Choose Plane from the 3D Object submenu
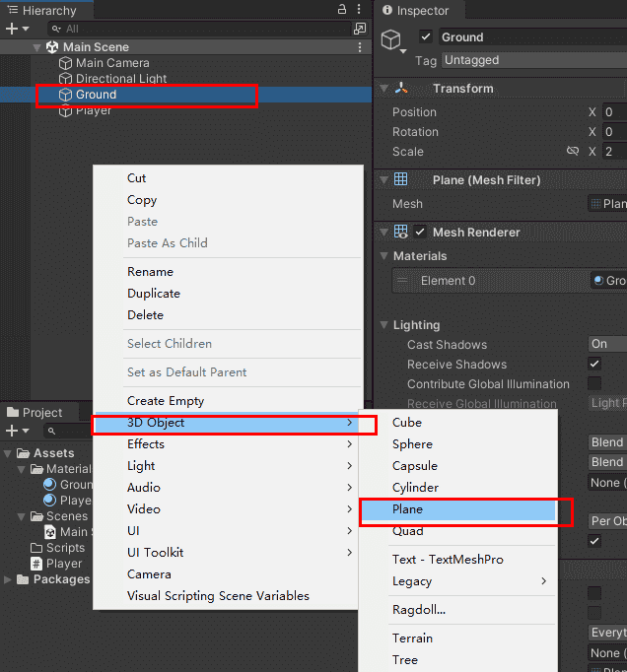This screenshot has width=627, height=672. 407,509
